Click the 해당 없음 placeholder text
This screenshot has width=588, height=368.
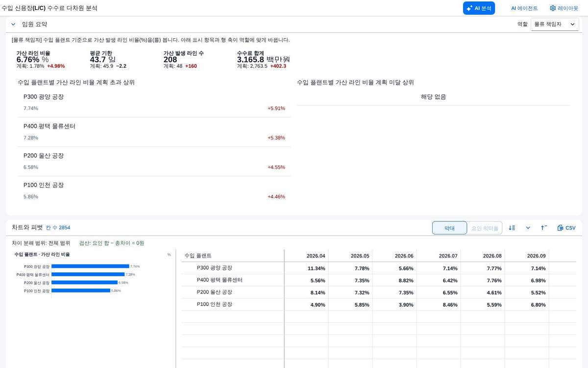[434, 97]
